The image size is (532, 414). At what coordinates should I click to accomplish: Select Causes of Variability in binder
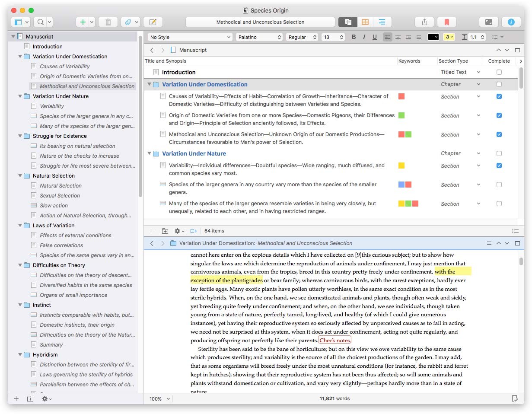tap(65, 67)
